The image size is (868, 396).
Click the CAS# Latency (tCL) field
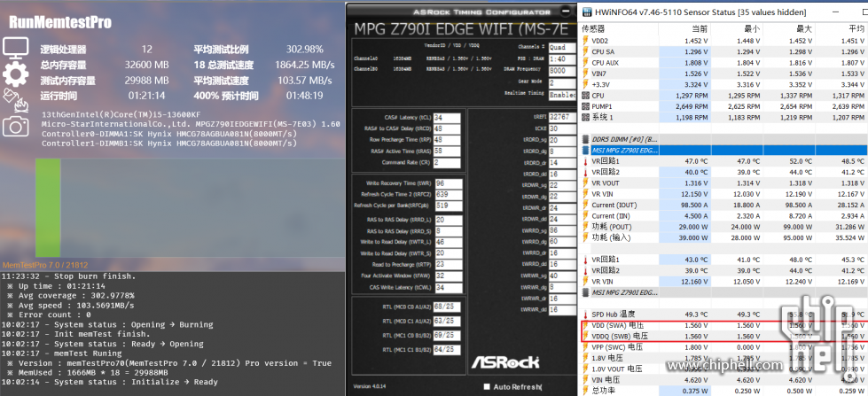[x=447, y=118]
